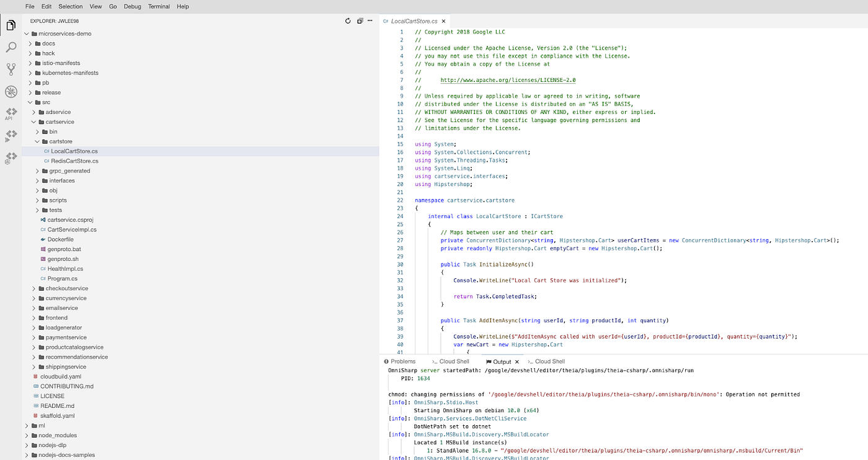Open RedisCartStore.cs in the explorer

coord(74,161)
